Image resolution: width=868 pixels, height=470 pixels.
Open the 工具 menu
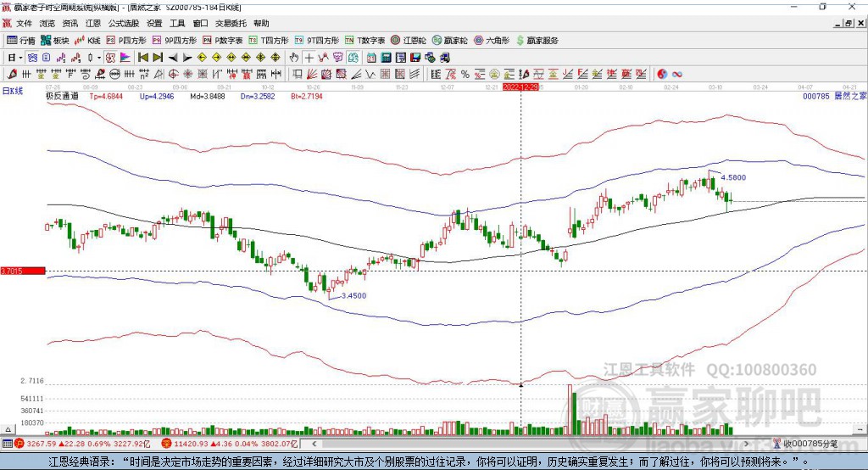coord(177,23)
